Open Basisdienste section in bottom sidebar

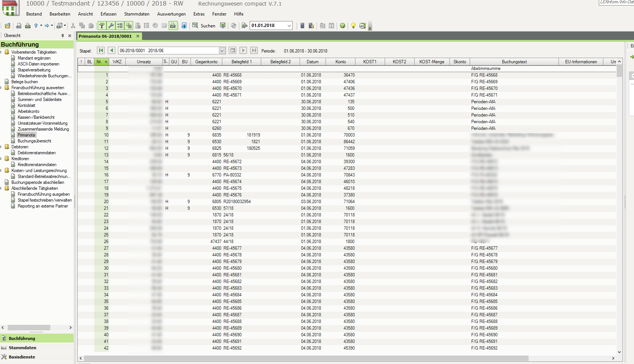pos(22,357)
